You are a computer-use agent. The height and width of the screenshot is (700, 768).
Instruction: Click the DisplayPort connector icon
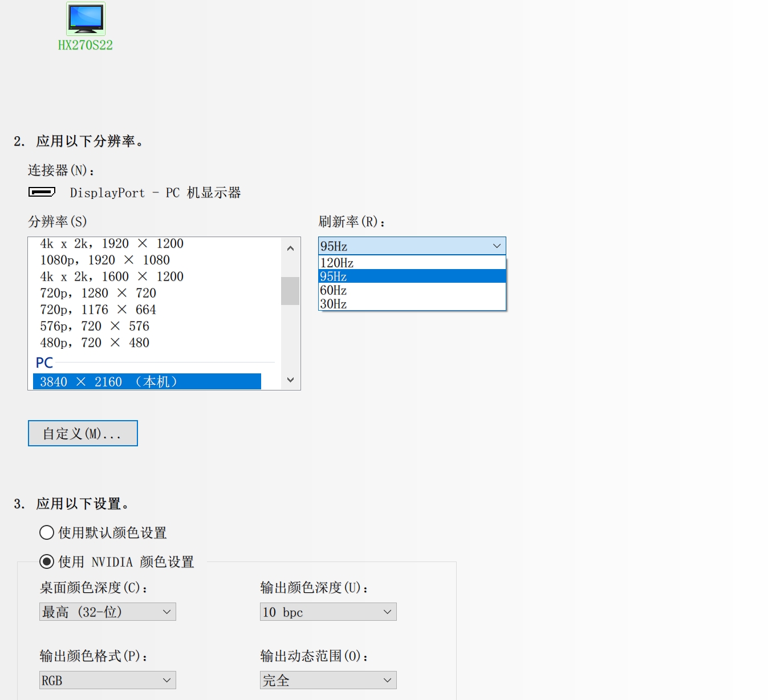[x=42, y=192]
